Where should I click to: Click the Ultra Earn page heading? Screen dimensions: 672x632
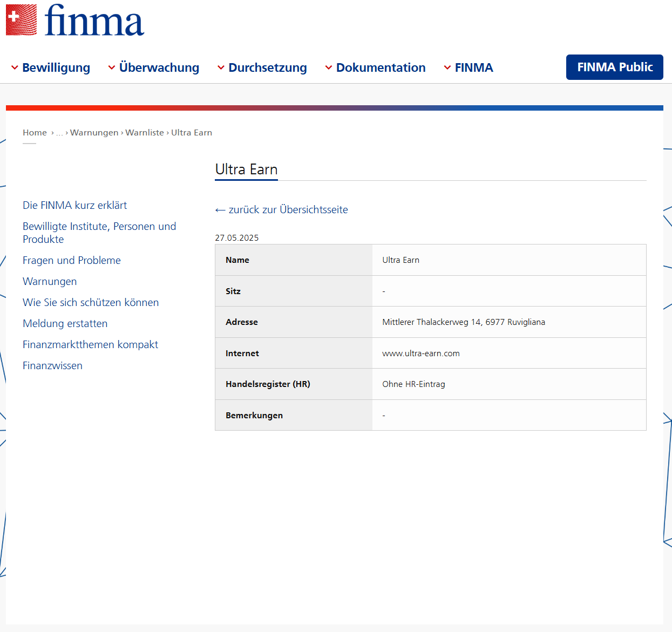(246, 169)
